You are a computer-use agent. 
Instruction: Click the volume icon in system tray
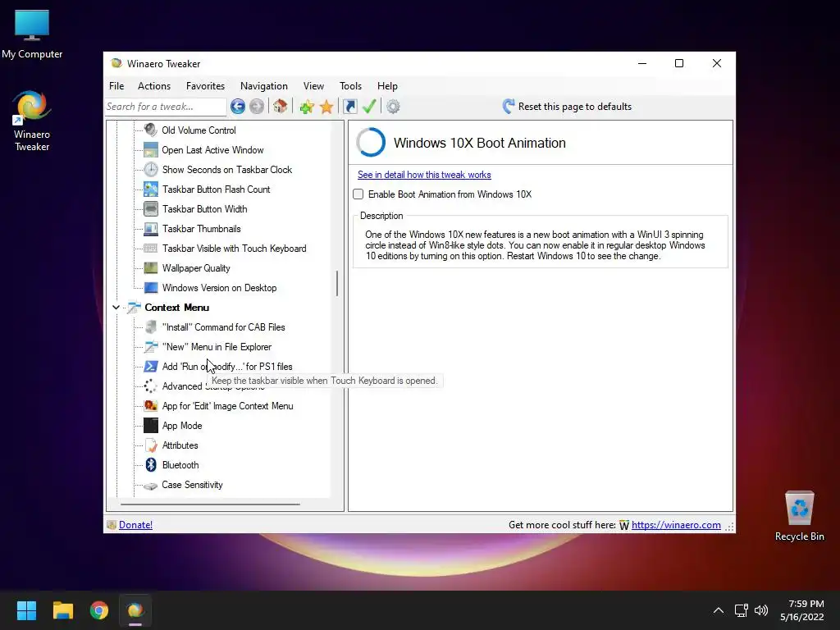tap(760, 610)
